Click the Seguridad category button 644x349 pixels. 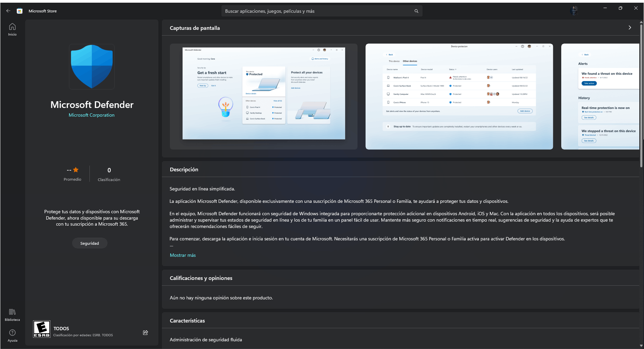pos(90,243)
